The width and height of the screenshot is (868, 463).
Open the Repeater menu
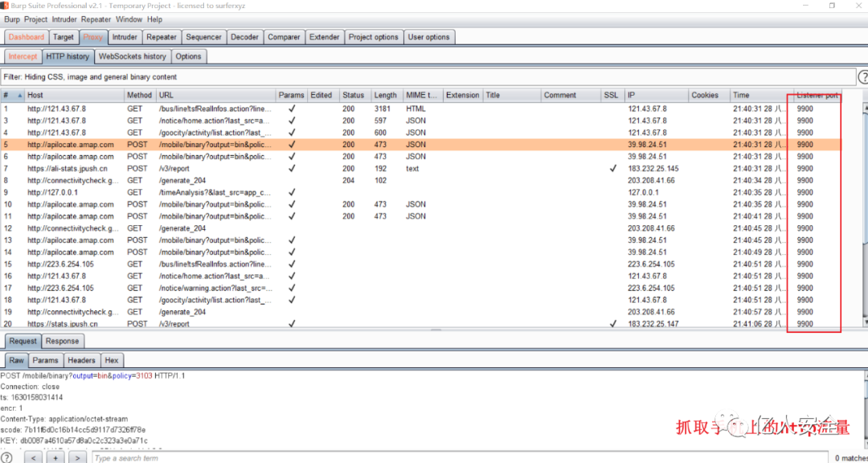(x=96, y=19)
